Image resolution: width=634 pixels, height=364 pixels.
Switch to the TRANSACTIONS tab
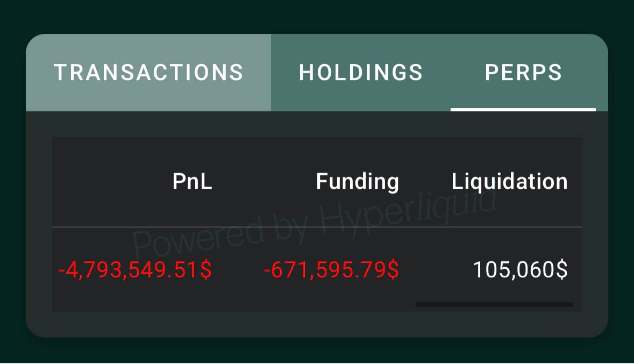point(148,73)
